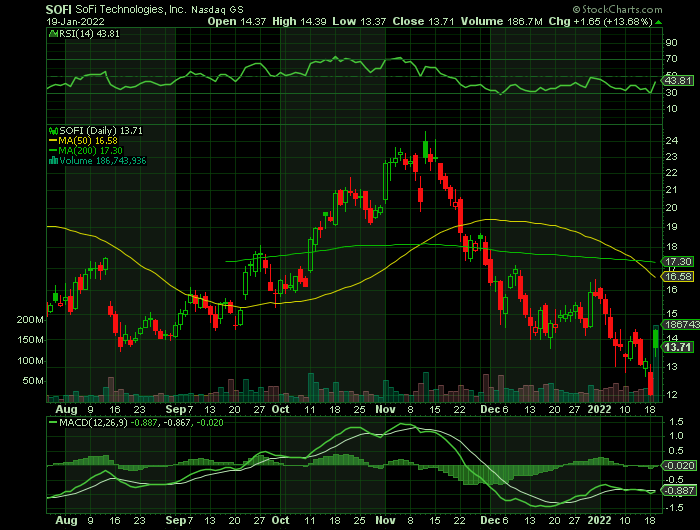Click the 24 price axis label
The image size is (700, 530).
[x=671, y=141]
